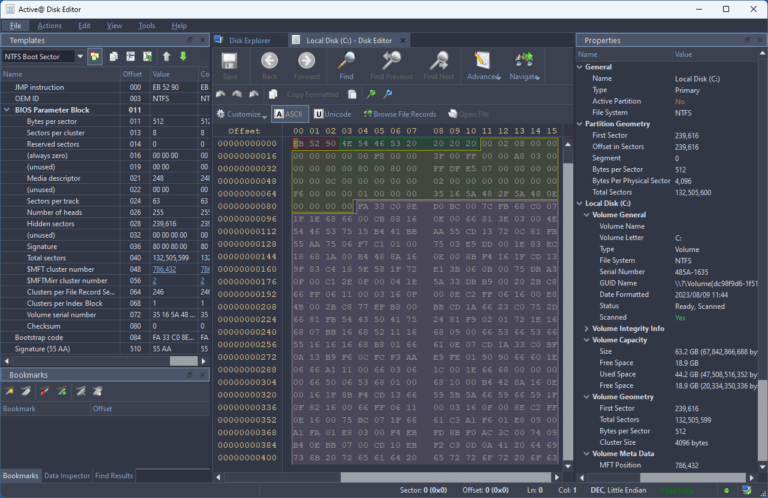Viewport: 768px width, 498px height.
Task: Click the yellow bookmark icon in Bookmarks toolbar
Action: pyautogui.click(x=9, y=391)
